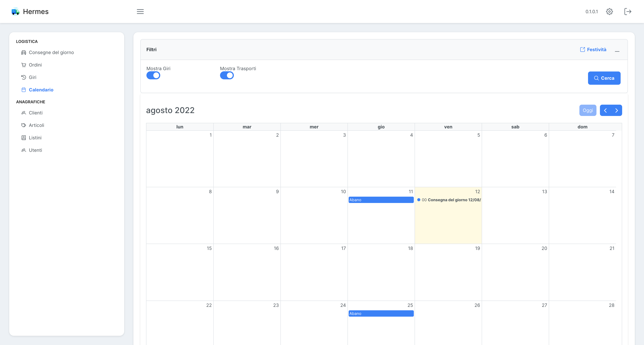
Task: Open settings via gear icon
Action: pos(609,11)
